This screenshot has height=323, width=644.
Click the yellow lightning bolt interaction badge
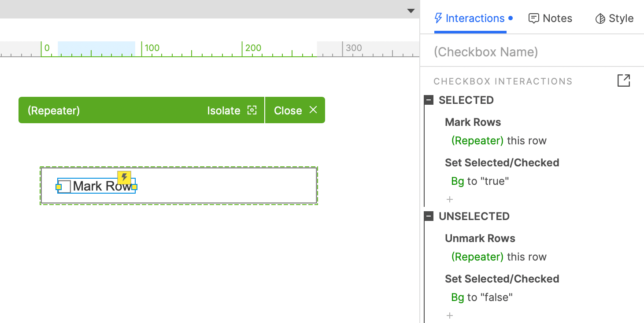[x=124, y=177]
